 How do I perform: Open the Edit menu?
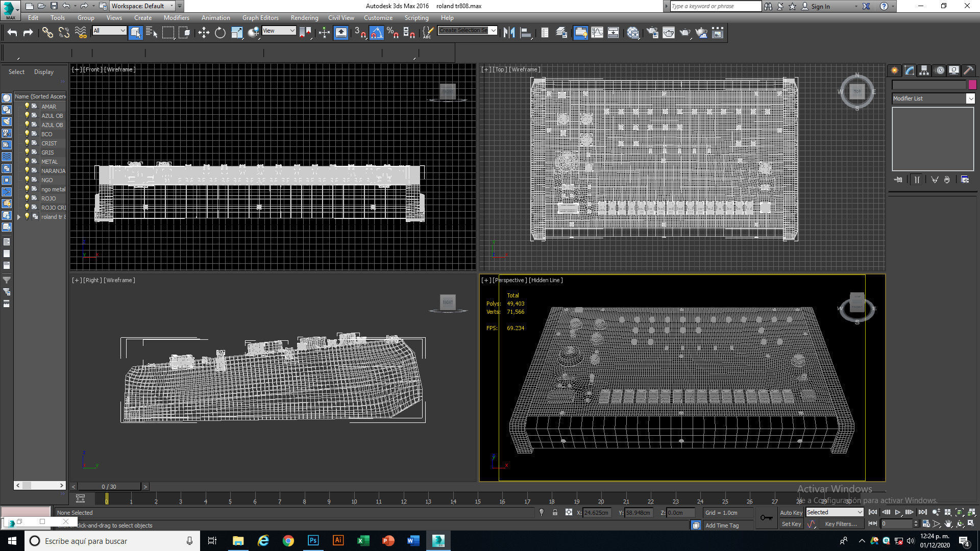tap(33, 18)
